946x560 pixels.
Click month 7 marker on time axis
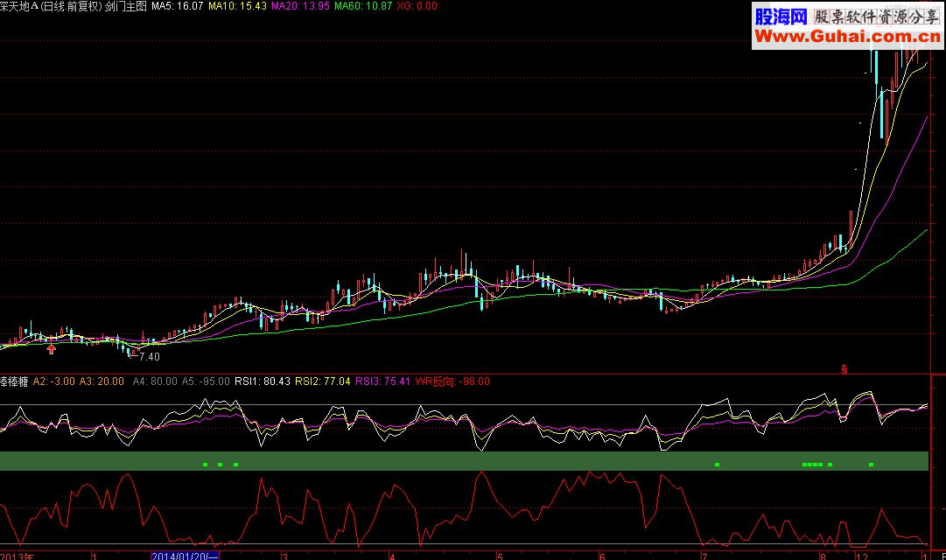point(704,556)
